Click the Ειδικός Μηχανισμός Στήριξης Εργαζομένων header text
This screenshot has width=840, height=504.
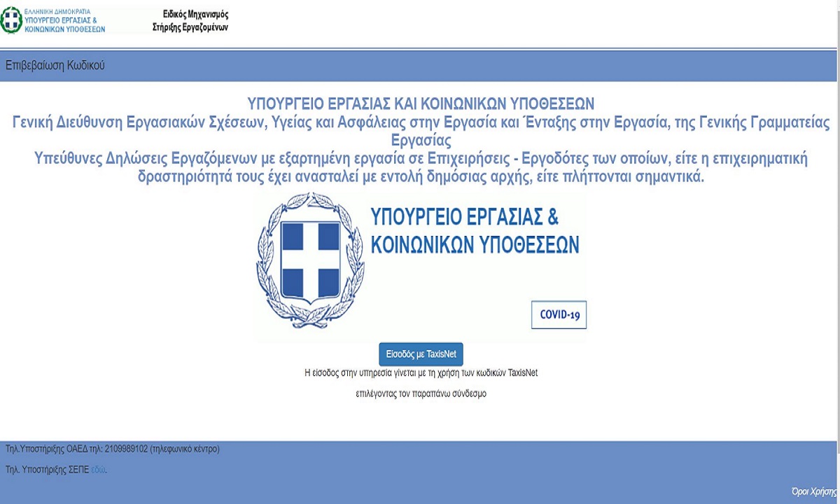point(190,21)
